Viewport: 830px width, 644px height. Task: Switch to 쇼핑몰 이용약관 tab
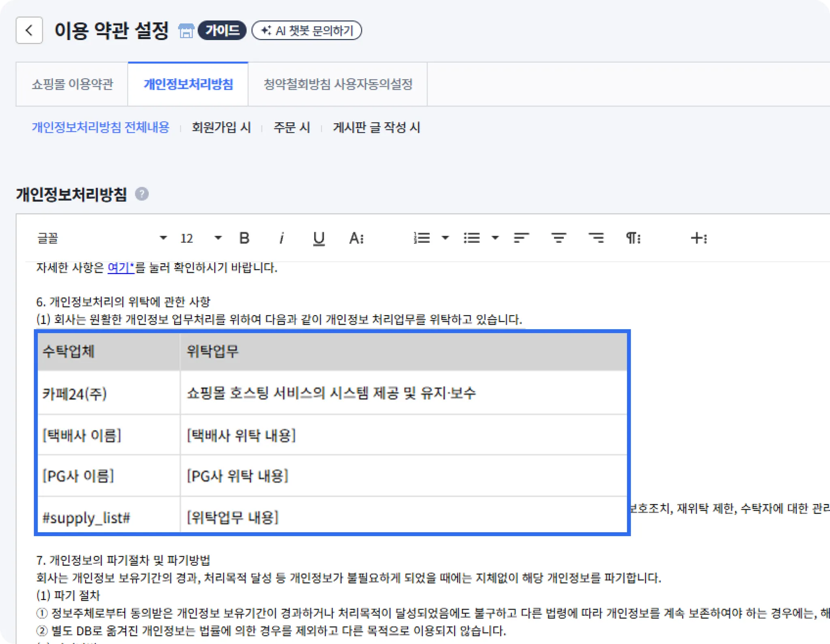pyautogui.click(x=72, y=84)
